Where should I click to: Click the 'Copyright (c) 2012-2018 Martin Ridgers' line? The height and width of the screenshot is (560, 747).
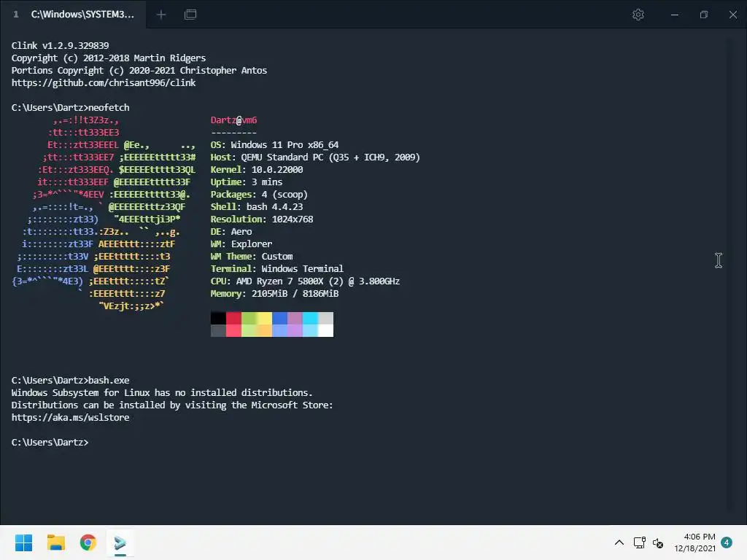(x=109, y=58)
